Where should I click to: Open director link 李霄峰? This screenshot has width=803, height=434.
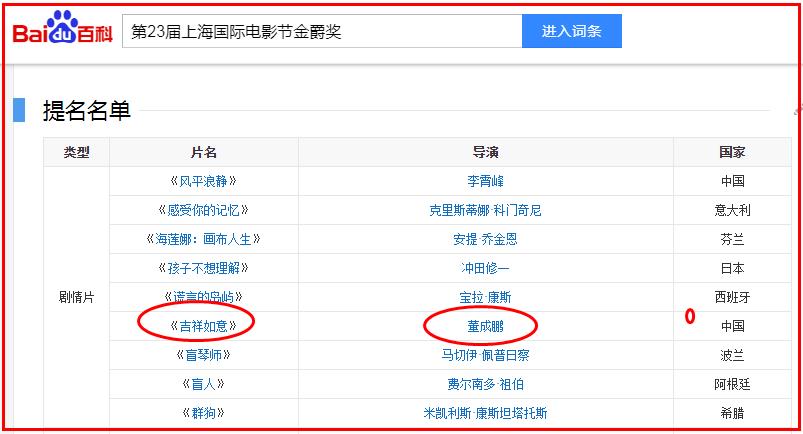point(485,181)
